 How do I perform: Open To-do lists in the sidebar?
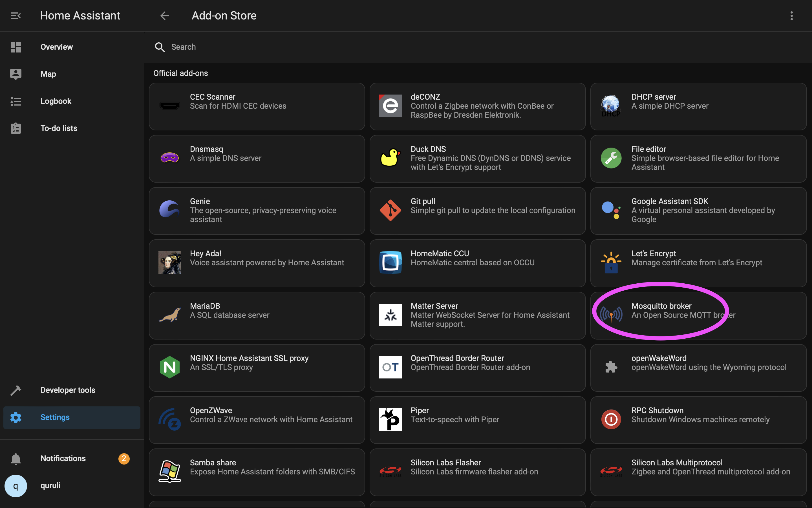[x=72, y=128]
